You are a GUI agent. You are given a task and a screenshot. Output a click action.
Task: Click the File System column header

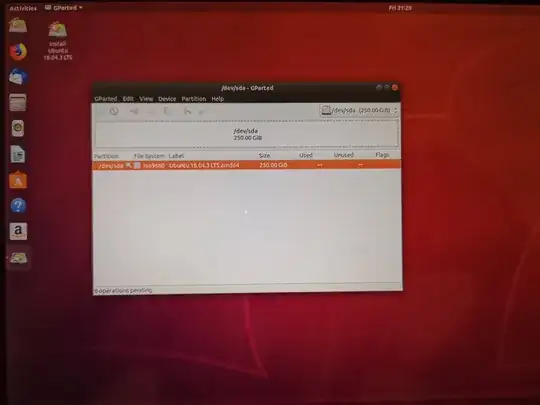pyautogui.click(x=149, y=156)
